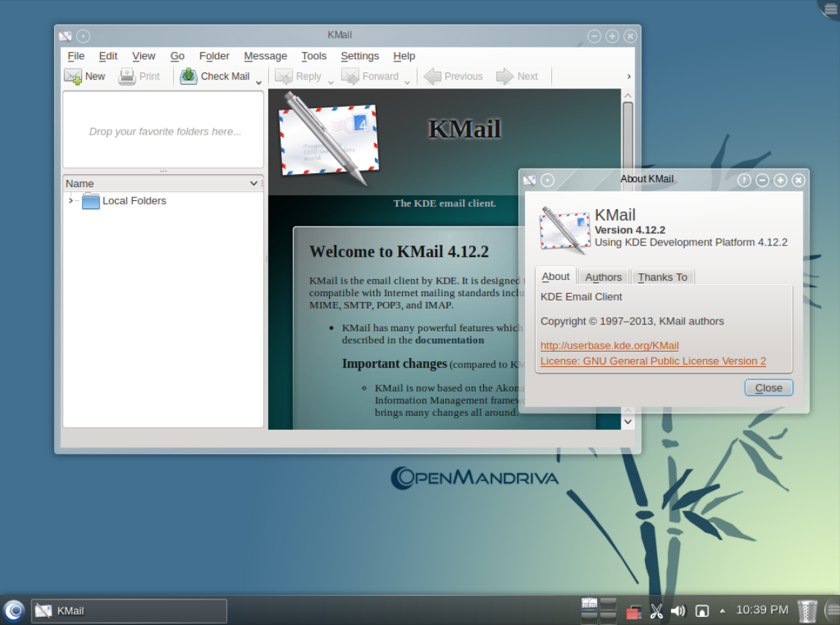Open the Settings menu
840x625 pixels.
(x=360, y=56)
